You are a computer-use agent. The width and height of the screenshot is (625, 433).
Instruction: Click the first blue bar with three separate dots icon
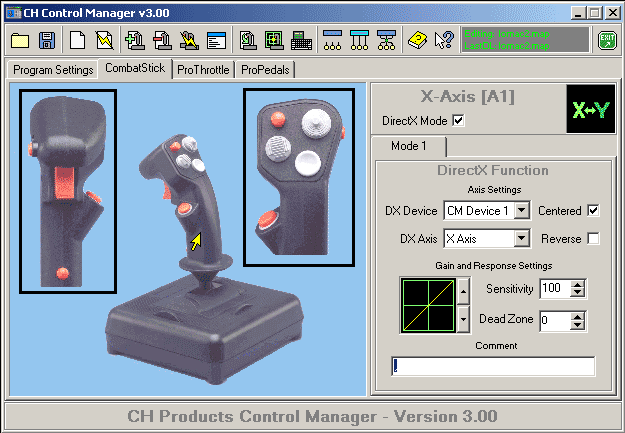tap(332, 40)
